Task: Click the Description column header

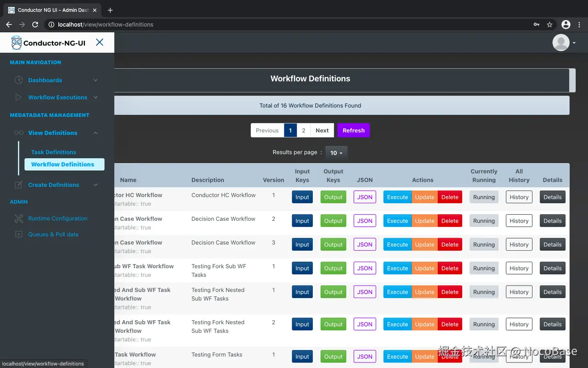Action: (x=208, y=180)
